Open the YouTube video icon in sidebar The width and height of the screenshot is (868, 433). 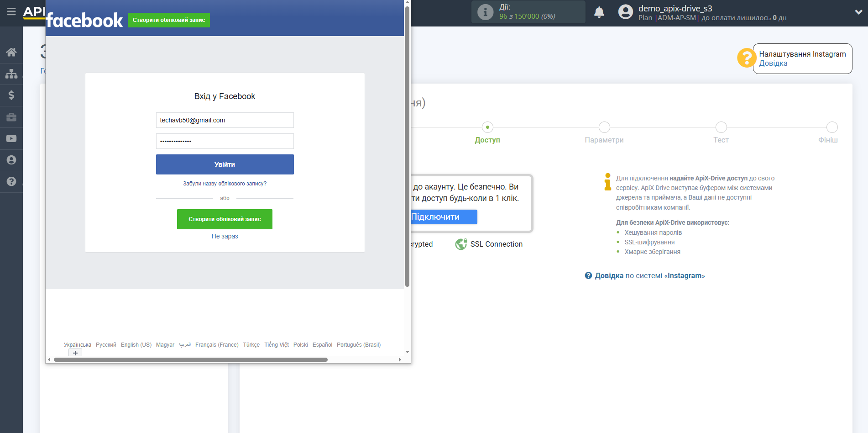click(11, 138)
